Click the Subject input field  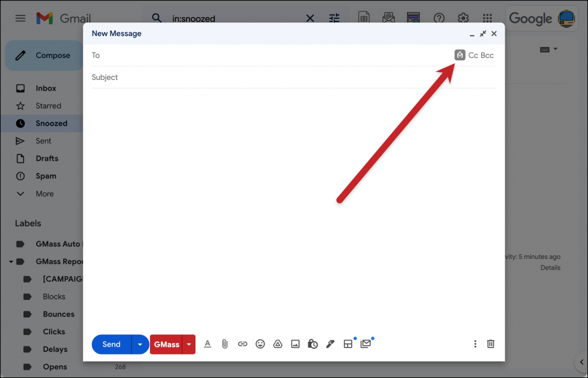click(293, 78)
